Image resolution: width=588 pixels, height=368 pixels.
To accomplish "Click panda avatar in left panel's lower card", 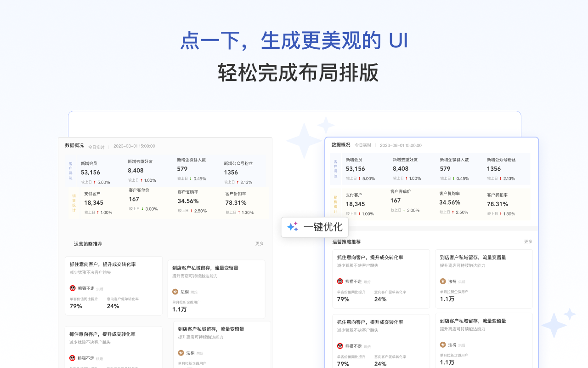I will 73,358.
